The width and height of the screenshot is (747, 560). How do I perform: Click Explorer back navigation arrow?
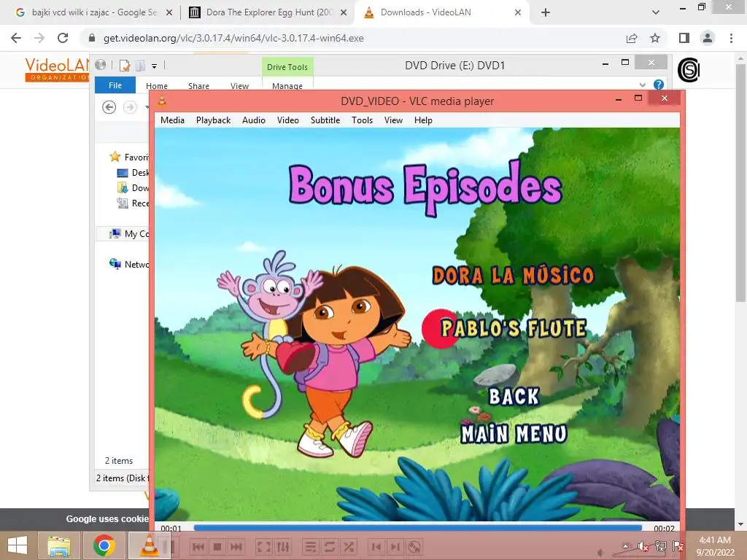(109, 107)
